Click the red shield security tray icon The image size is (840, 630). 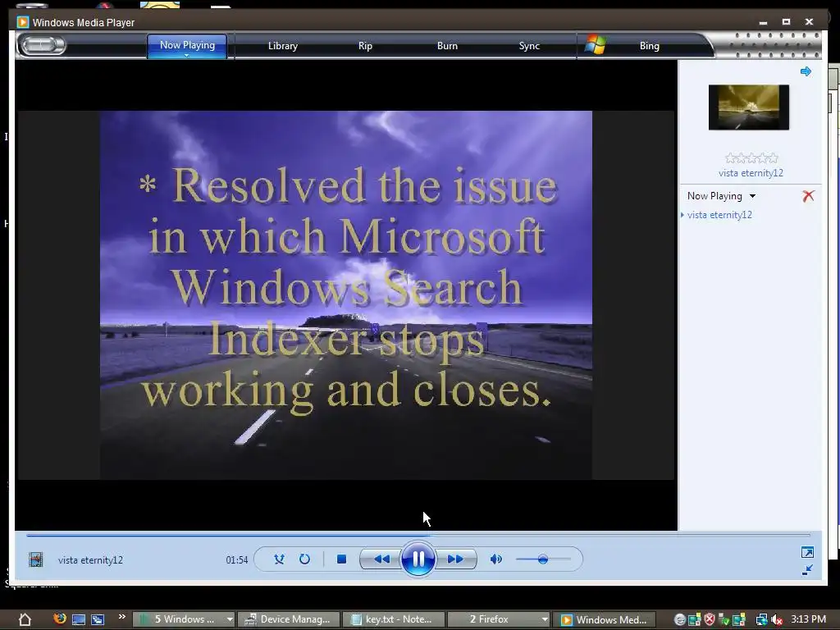coord(710,620)
